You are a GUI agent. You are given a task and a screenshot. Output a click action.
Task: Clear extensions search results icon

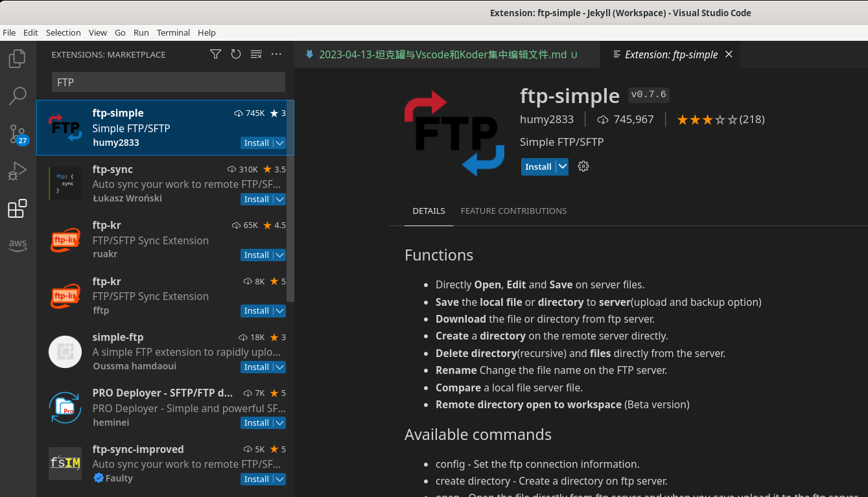point(256,54)
